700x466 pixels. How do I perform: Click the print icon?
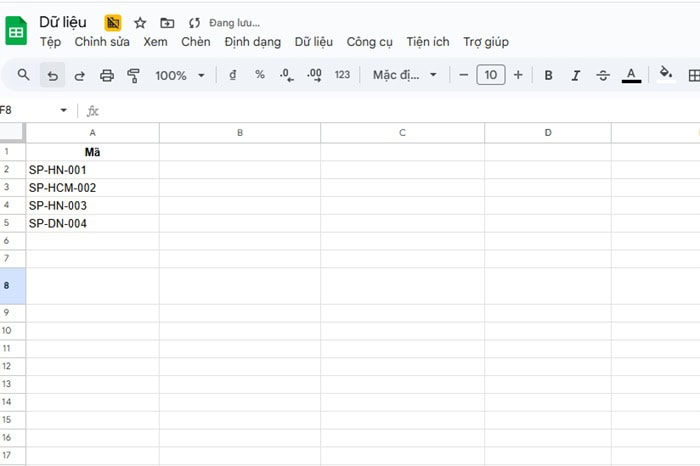click(x=107, y=75)
